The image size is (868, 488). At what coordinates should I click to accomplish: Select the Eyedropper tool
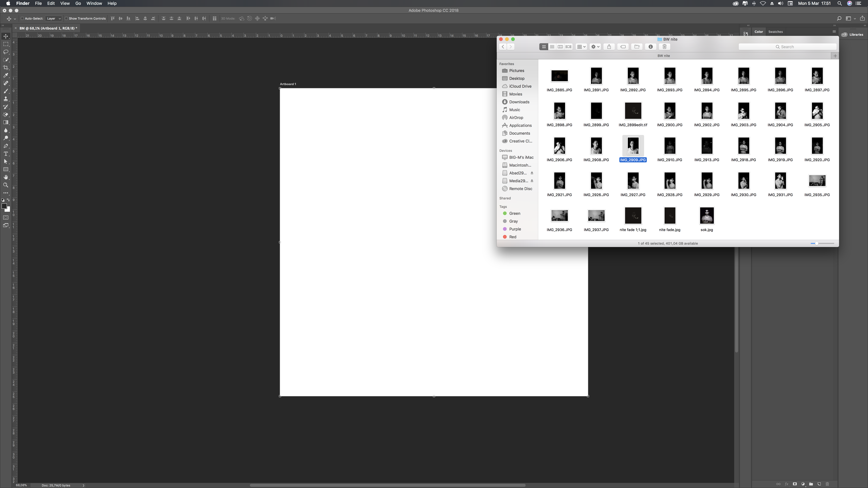(x=6, y=75)
